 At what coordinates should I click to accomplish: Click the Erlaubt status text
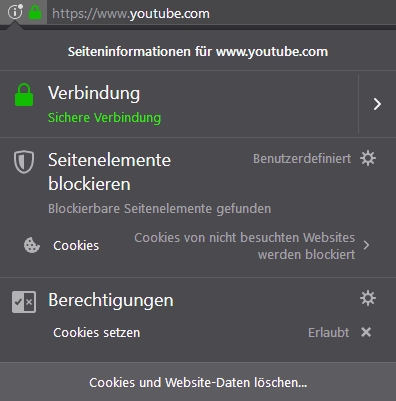(328, 333)
